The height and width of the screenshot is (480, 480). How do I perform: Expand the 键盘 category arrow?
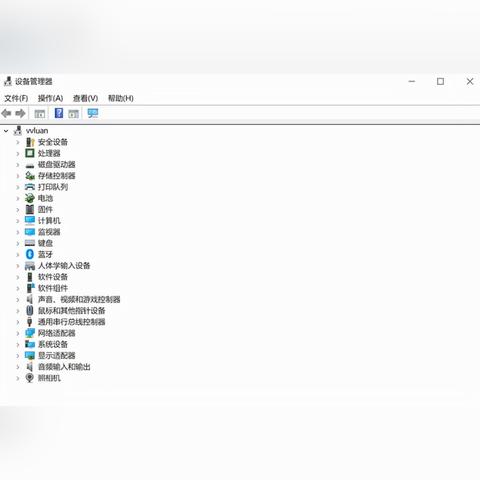[18, 244]
